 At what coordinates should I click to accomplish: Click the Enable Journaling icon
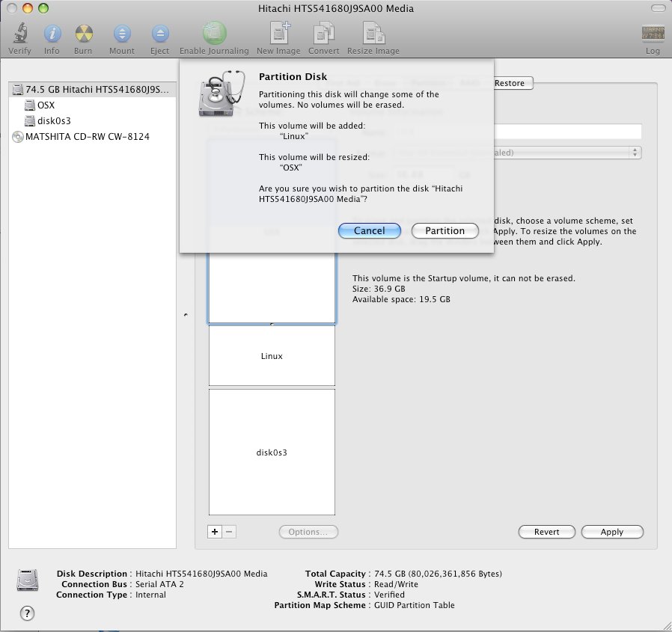click(x=214, y=33)
